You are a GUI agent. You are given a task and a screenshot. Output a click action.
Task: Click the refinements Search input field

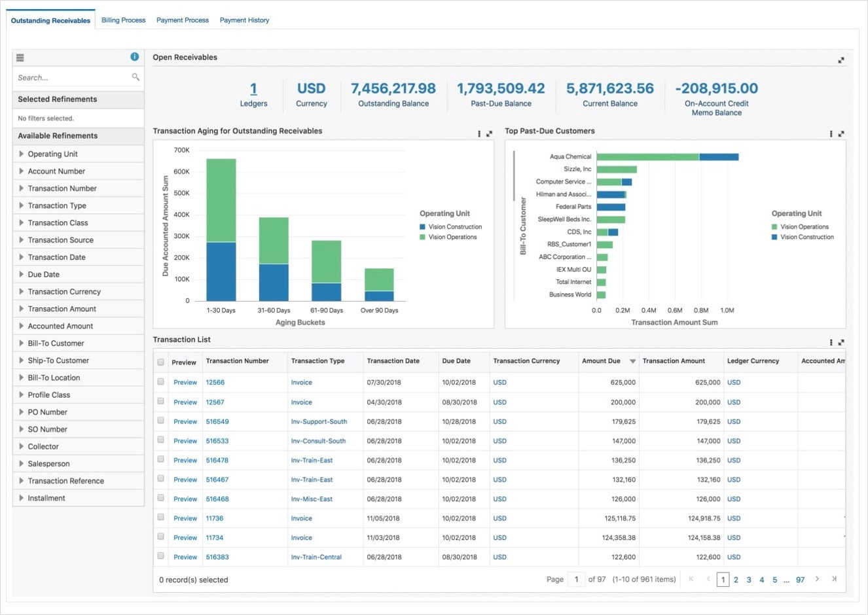click(72, 77)
